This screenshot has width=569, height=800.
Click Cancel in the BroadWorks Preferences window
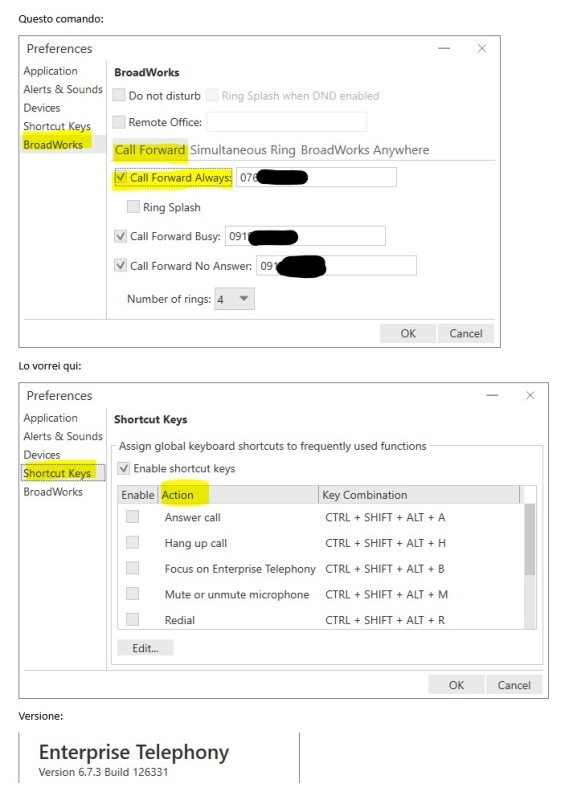465,333
